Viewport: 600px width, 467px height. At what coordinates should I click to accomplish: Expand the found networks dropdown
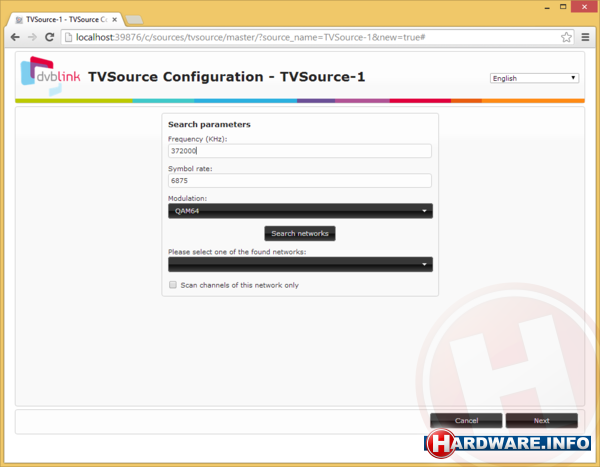point(300,265)
